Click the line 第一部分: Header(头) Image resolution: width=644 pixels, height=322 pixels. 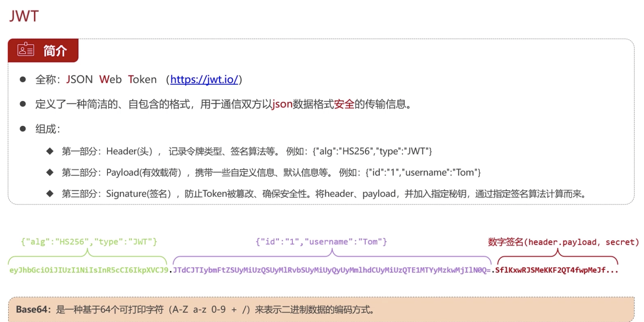(x=247, y=152)
